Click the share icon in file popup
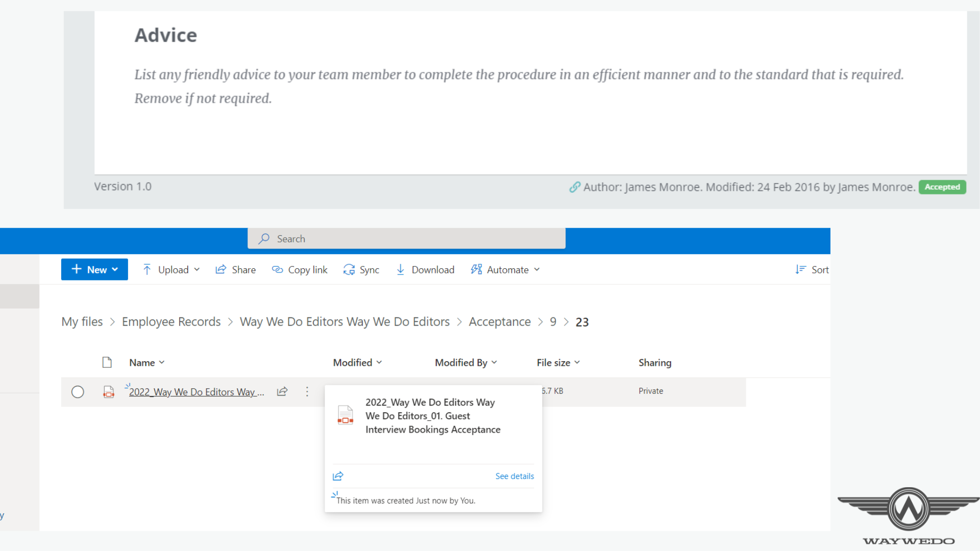The image size is (980, 551). 338,476
